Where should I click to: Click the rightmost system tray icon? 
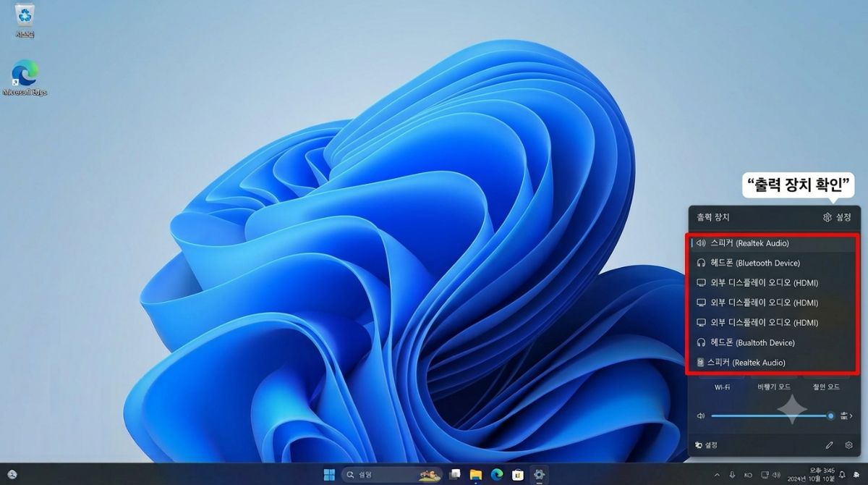(x=856, y=475)
